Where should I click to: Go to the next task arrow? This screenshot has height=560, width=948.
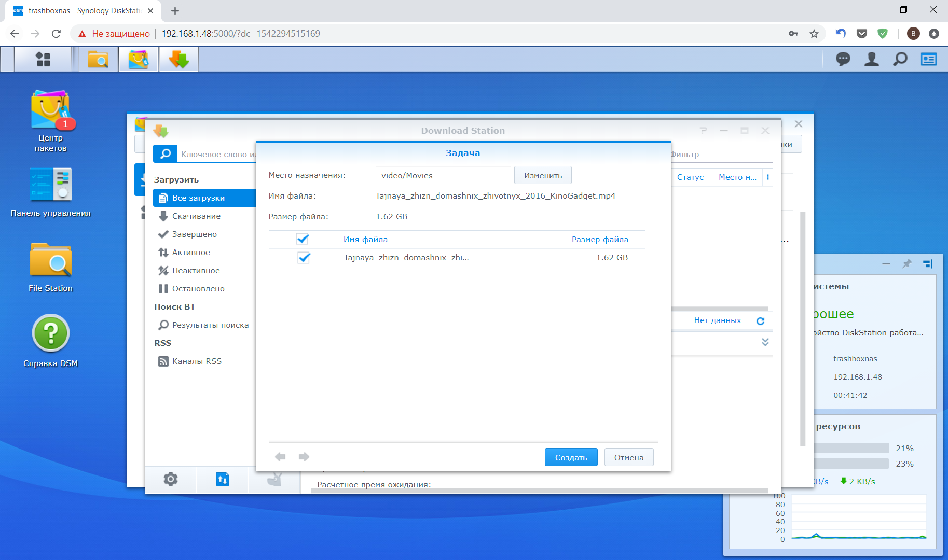tap(304, 457)
